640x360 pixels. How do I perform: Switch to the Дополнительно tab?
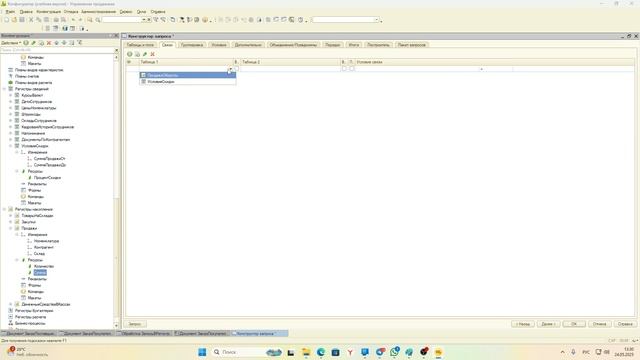[x=248, y=45]
